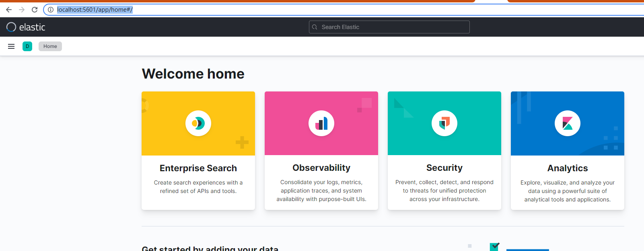
Task: Select the localhost:5601 URL in the address bar
Action: click(95, 10)
